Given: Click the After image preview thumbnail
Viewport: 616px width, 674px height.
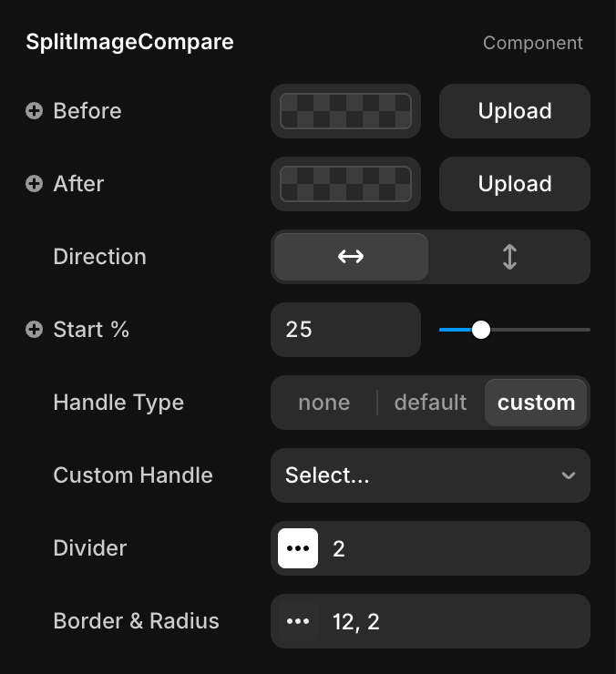Looking at the screenshot, I should 345,184.
